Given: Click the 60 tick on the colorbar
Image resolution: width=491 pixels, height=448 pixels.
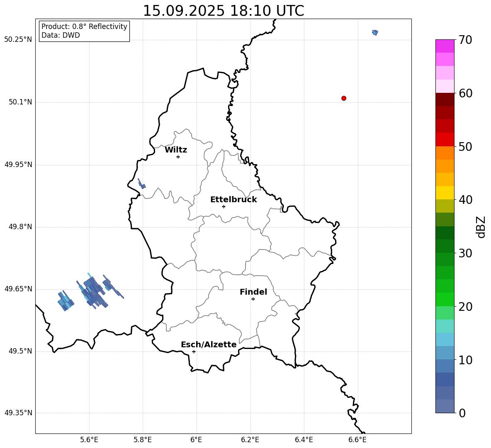Looking at the screenshot, I should (465, 93).
